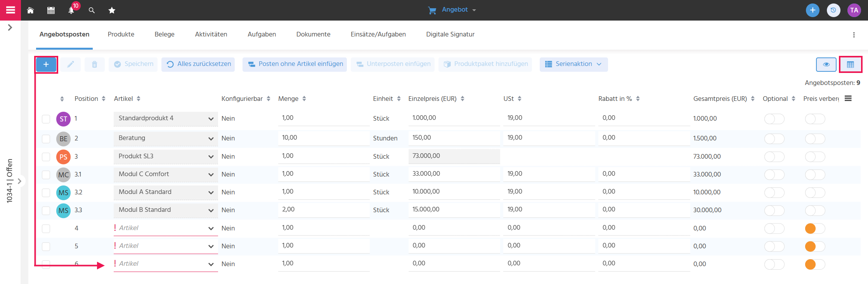868x284 pixels.
Task: Open the calendar icon in top bar
Action: [x=51, y=10]
